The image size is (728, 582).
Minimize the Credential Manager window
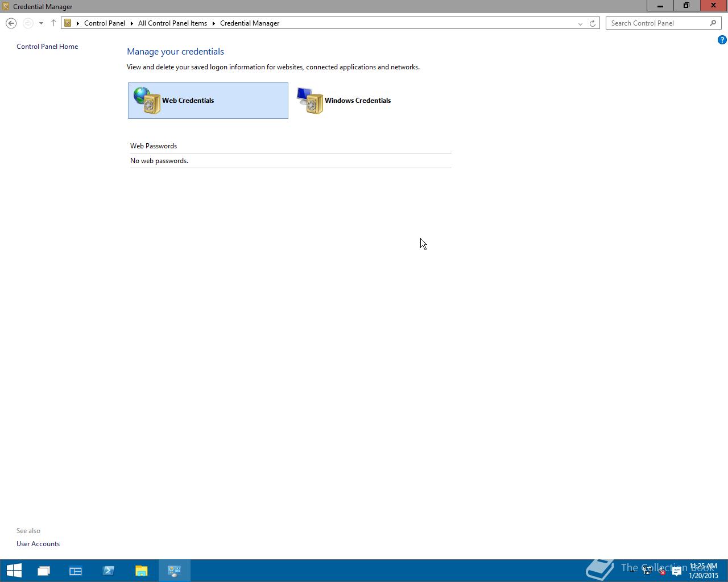coord(660,6)
